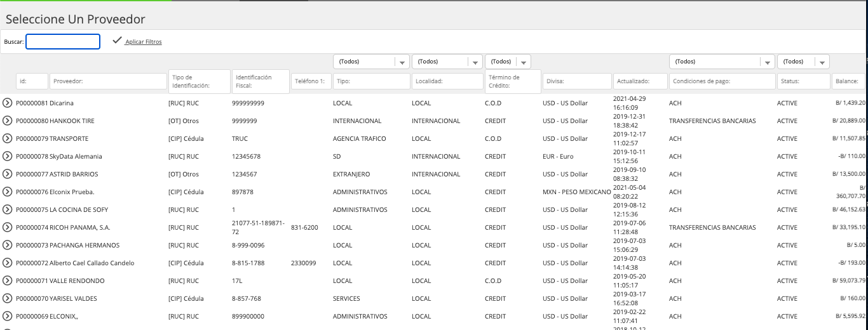Click fiscal ID 21077-51-189871-72
Image resolution: width=868 pixels, height=330 pixels.
coord(259,227)
